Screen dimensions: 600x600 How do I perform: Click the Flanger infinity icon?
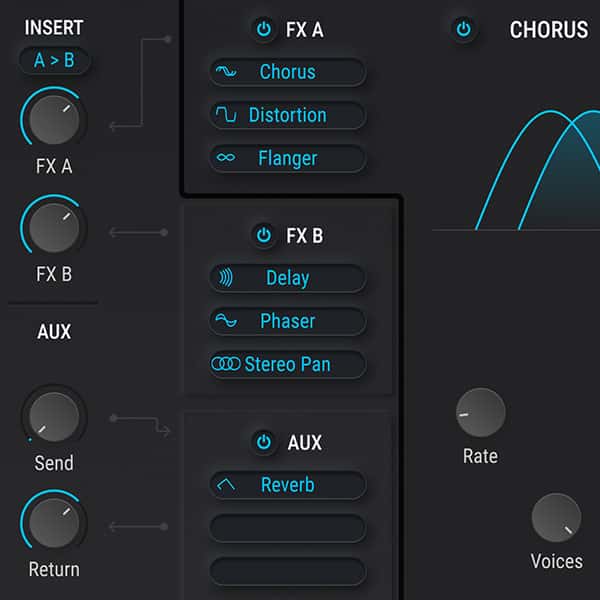226,157
